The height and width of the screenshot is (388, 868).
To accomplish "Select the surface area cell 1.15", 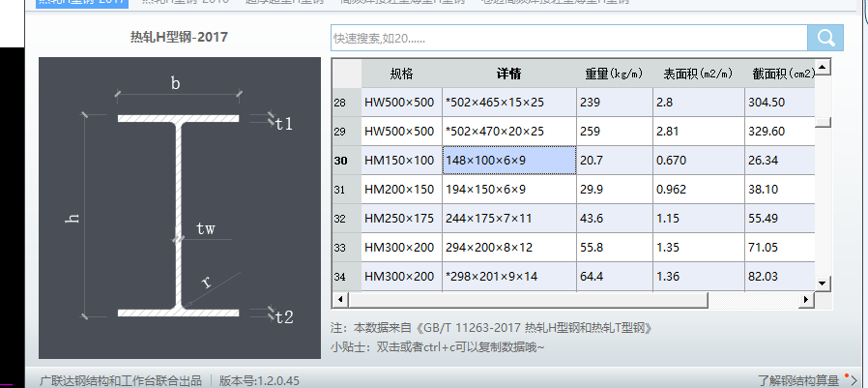I will pyautogui.click(x=699, y=219).
